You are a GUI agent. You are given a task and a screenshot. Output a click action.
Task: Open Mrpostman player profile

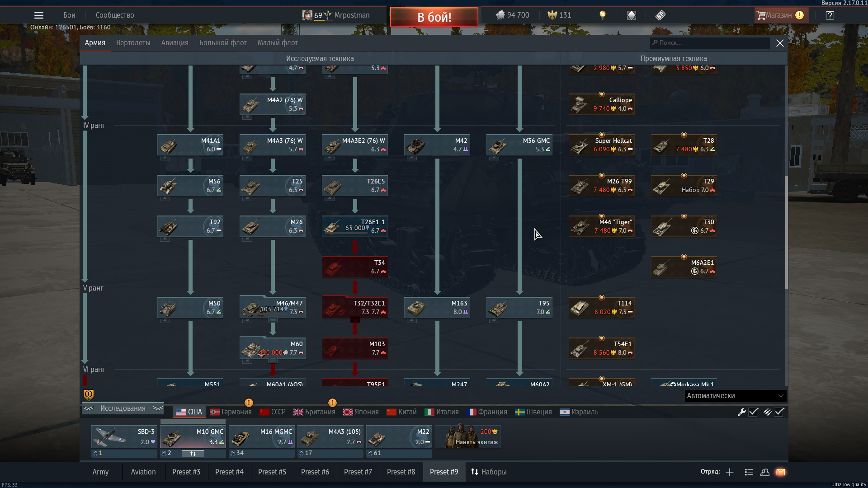point(336,15)
